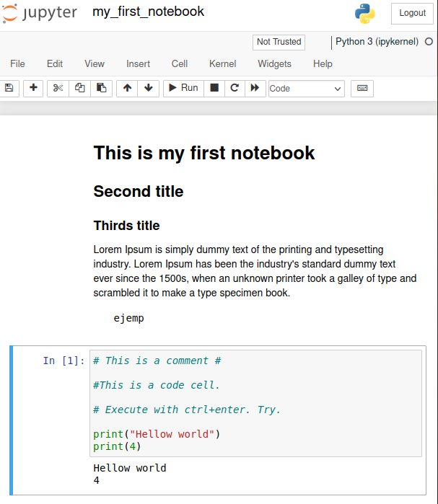This screenshot has height=504, width=438.
Task: Open the Kernel menu
Action: 222,63
